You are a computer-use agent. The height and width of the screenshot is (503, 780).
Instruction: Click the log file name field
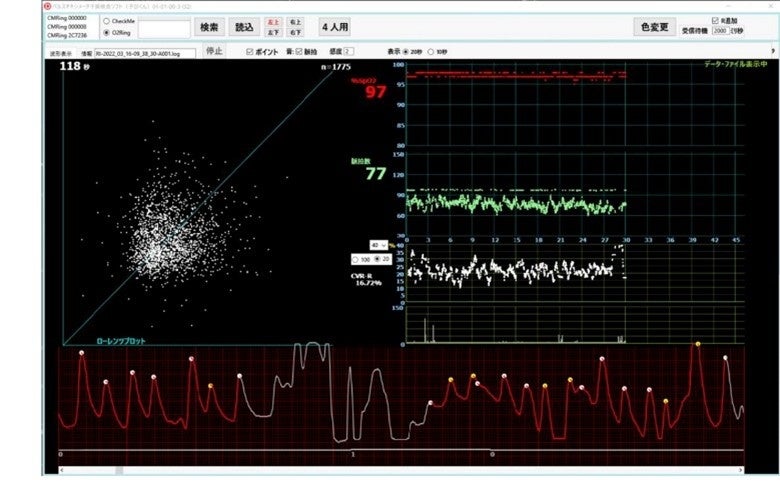click(x=145, y=54)
